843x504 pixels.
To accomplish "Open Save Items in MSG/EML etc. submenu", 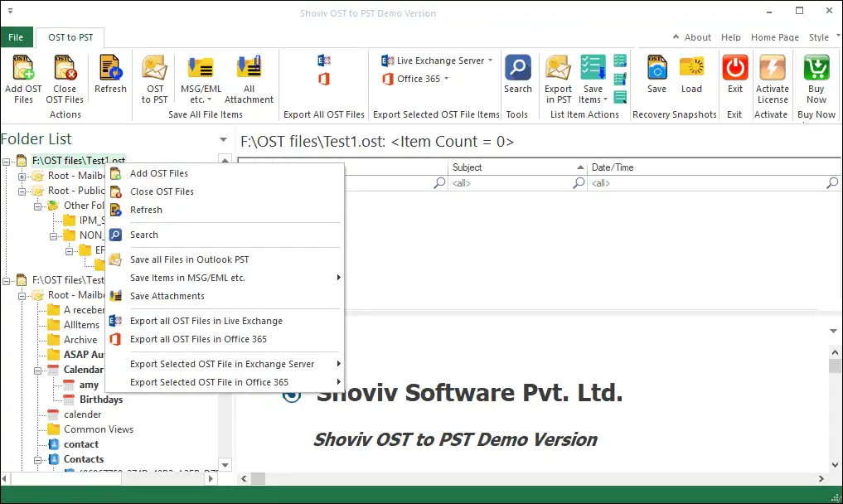I will point(225,278).
